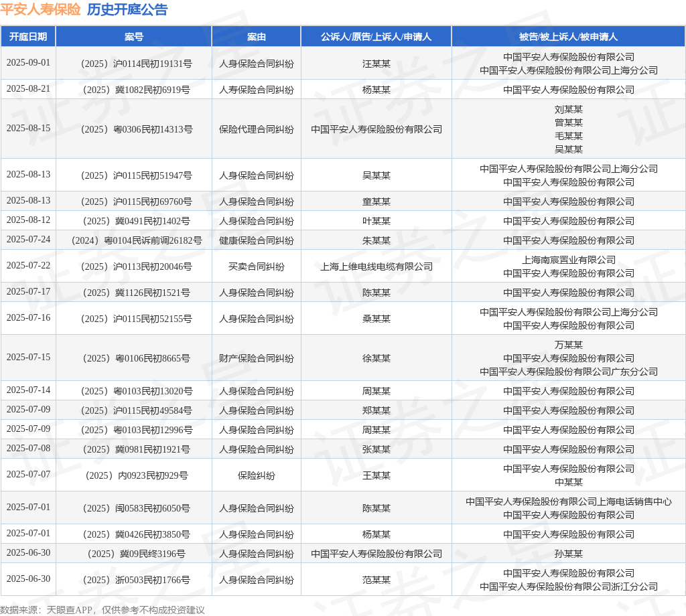
Task: Select case number (2025)冀09民终3196号
Action: 137,554
